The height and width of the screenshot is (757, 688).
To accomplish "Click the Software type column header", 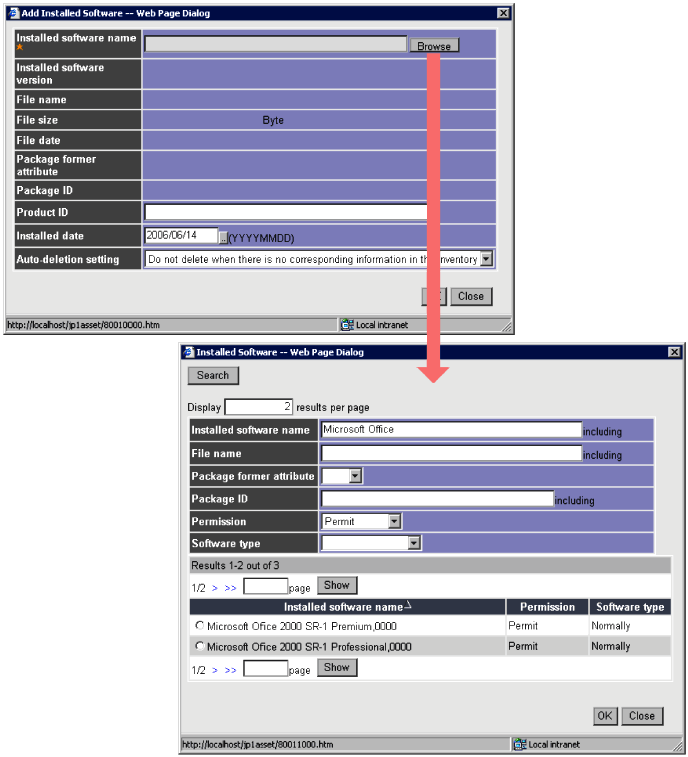I will pos(630,607).
